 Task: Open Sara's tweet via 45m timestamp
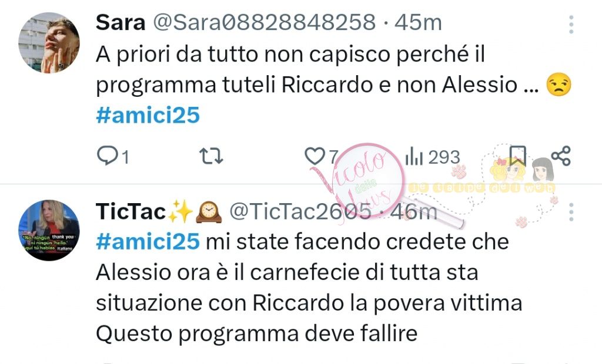point(418,22)
